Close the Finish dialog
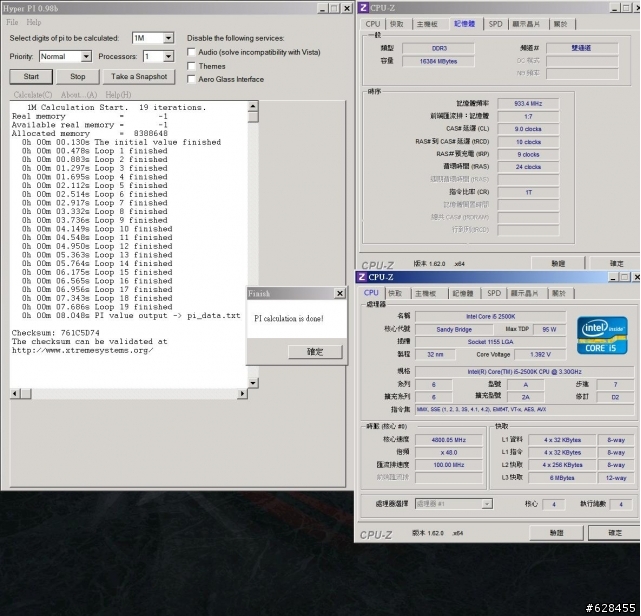The width and height of the screenshot is (641, 616). tap(340, 293)
